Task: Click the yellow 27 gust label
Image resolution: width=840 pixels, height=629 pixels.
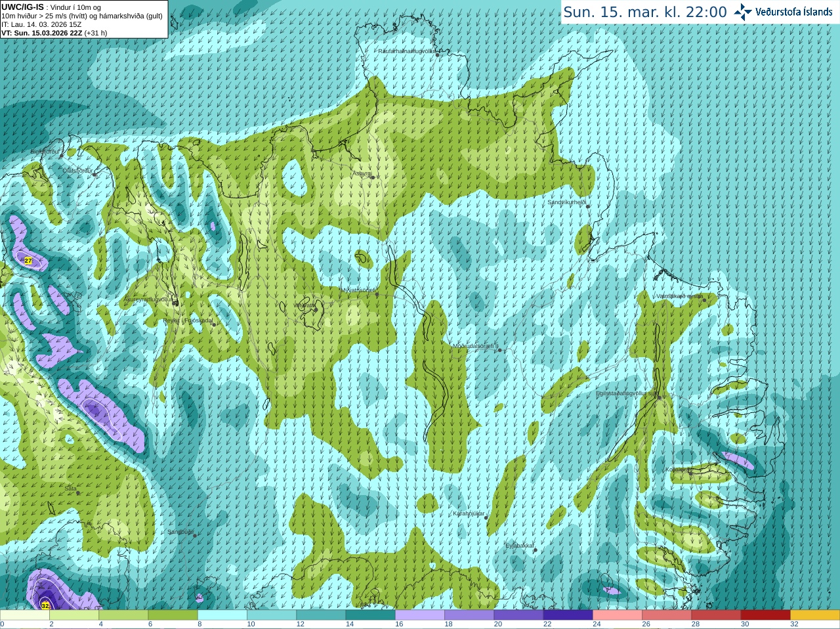Action: pyautogui.click(x=28, y=261)
